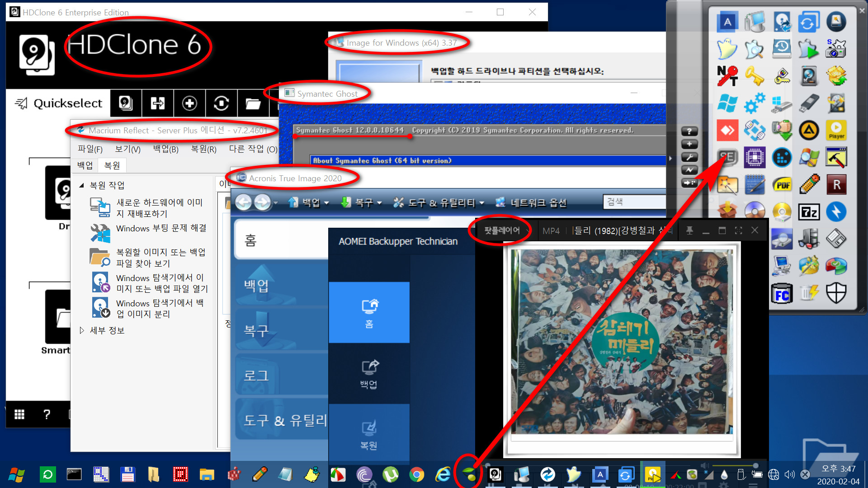The image size is (868, 488).
Task: Open the blue lightning bolt launcher icon
Action: tap(836, 212)
